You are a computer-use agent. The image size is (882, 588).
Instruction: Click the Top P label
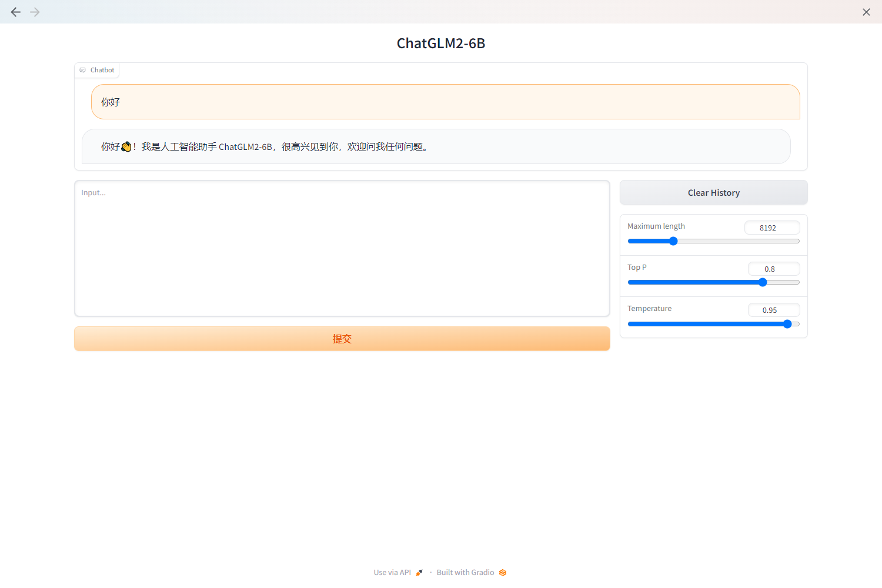637,268
